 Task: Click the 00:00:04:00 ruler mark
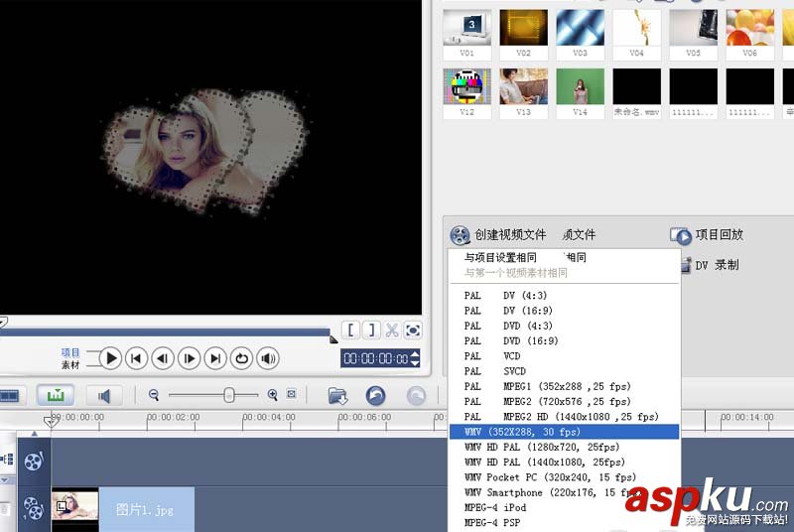click(269, 417)
